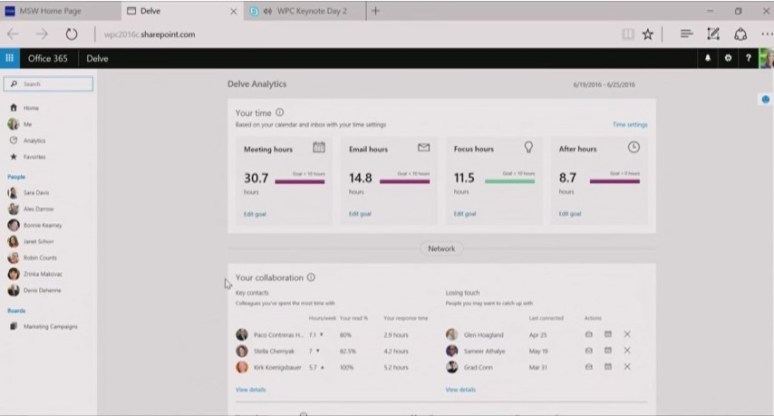Schedule meeting with Sameer Athalye calendar icon
The image size is (774, 416).
click(608, 350)
